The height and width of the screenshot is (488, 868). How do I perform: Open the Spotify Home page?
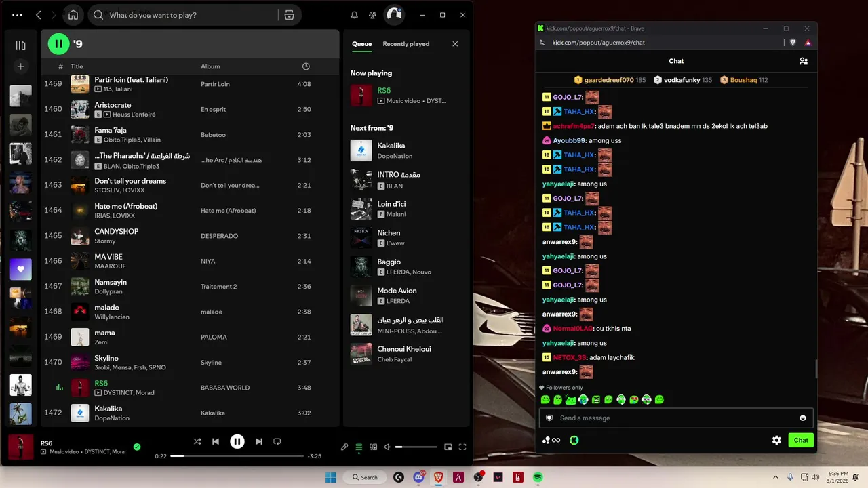73,15
